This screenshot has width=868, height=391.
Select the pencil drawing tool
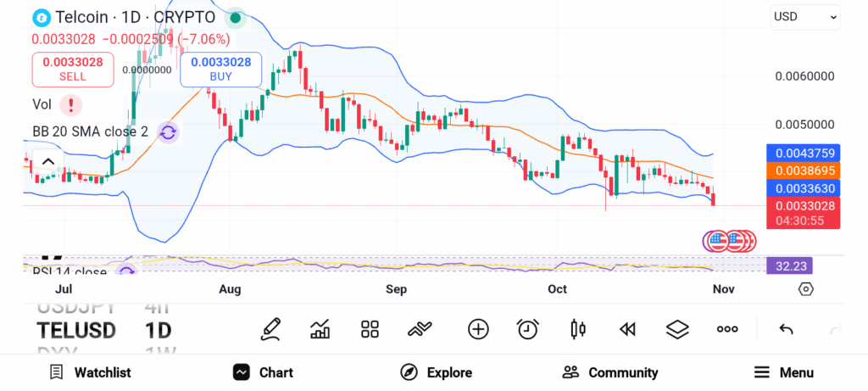270,329
